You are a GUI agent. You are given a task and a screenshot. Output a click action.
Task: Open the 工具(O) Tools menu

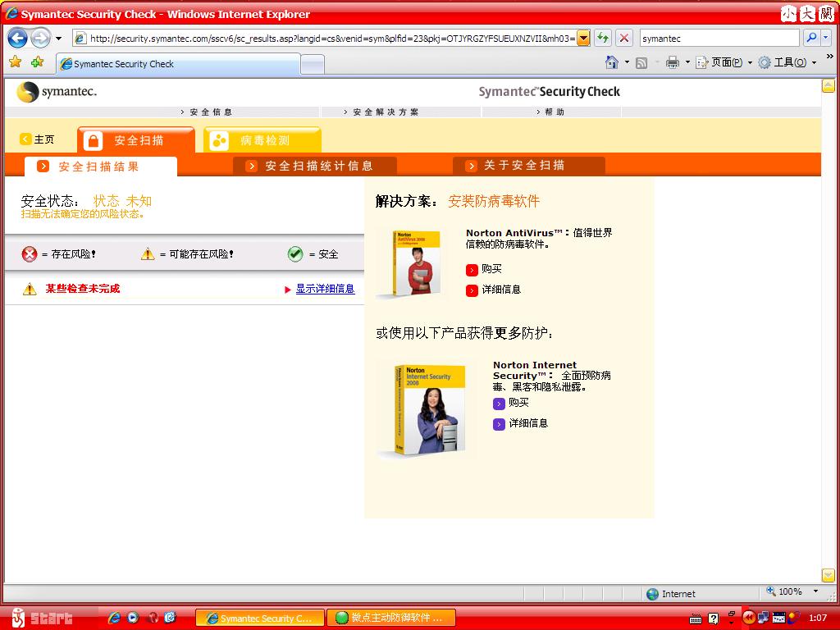[x=787, y=62]
